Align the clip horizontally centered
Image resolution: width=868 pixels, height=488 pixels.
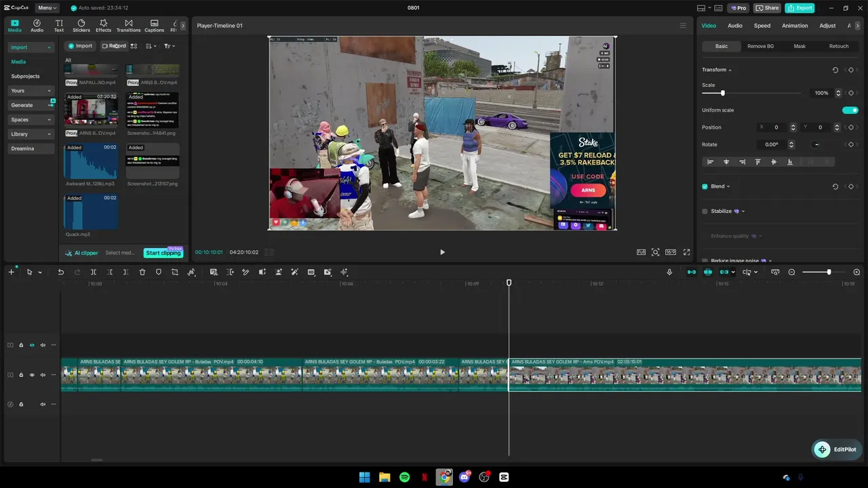click(726, 162)
